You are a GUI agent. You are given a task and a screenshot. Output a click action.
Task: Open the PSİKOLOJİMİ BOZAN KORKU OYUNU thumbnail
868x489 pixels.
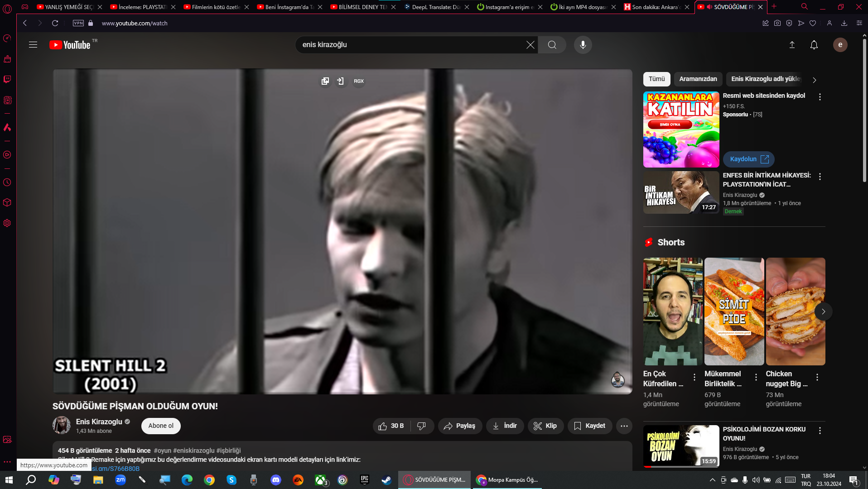[x=681, y=446]
